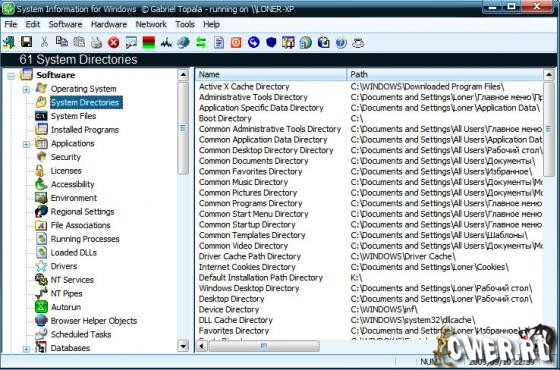560x370 pixels.
Task: Expand the Operating System tree node
Action: [26, 89]
